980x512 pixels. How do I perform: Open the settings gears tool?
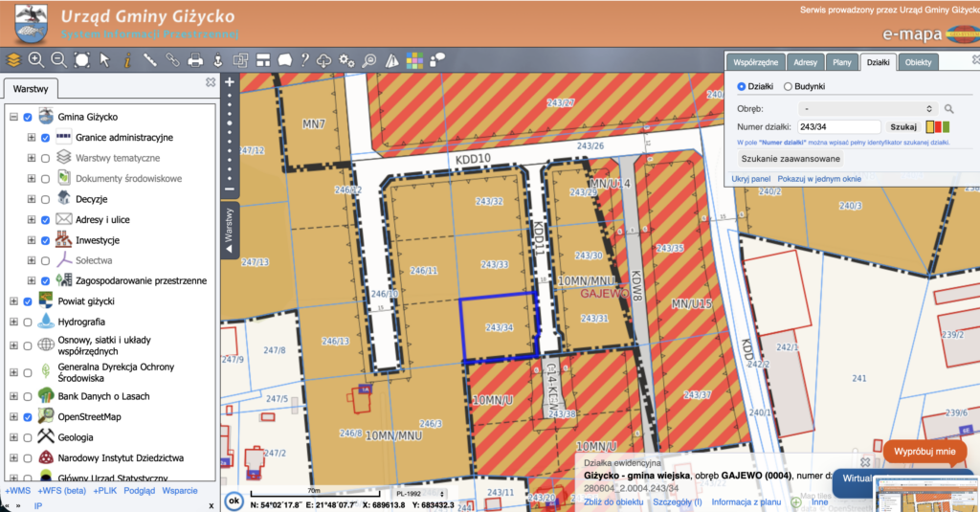346,60
